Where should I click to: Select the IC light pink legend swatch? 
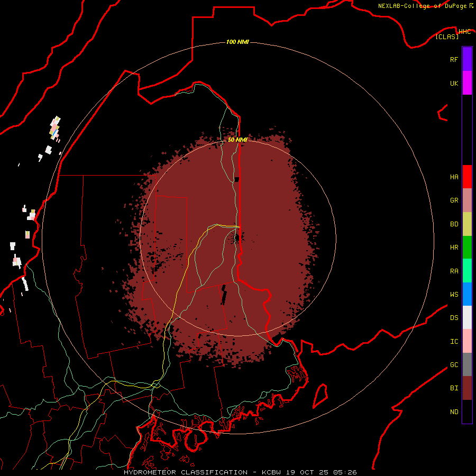tap(467, 341)
